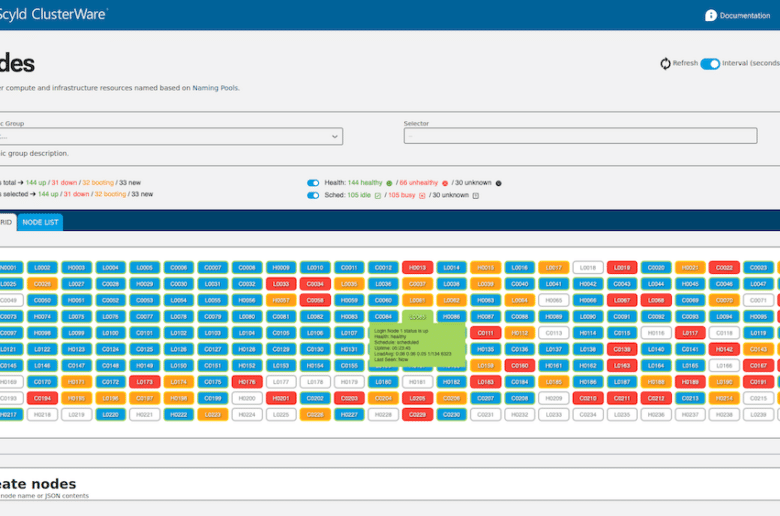780x516 pixels.
Task: Select red node tile H0013
Action: pos(417,268)
